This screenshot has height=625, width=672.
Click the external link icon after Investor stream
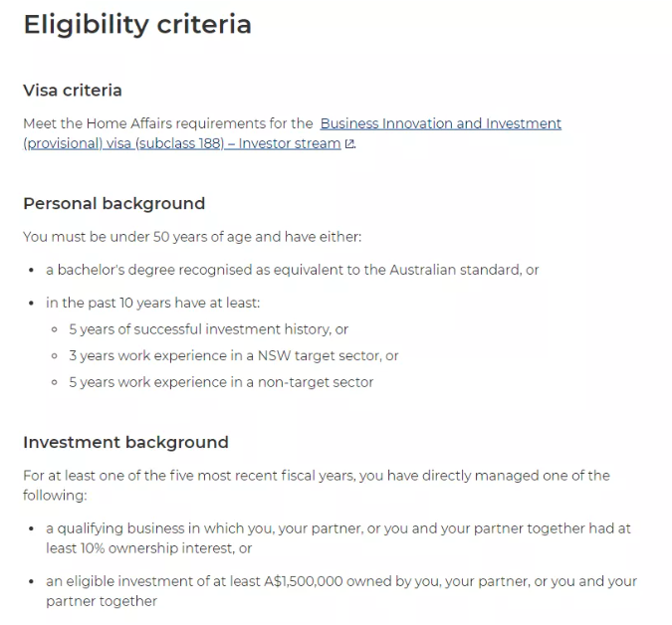pos(349,144)
